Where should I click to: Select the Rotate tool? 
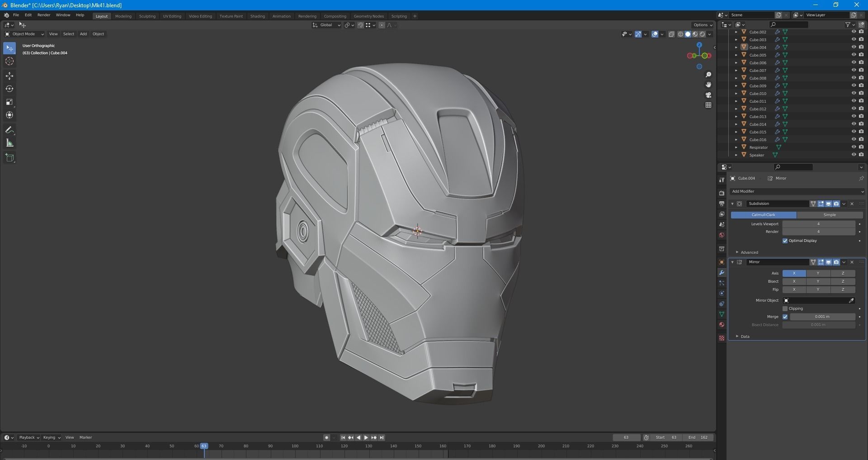(x=9, y=89)
